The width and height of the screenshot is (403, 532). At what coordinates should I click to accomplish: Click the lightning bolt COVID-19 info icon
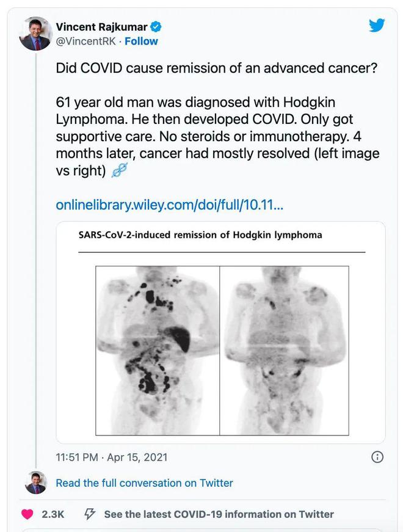tap(90, 514)
